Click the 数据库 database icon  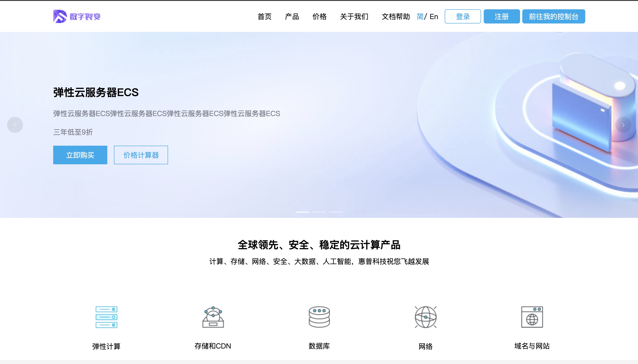(319, 317)
